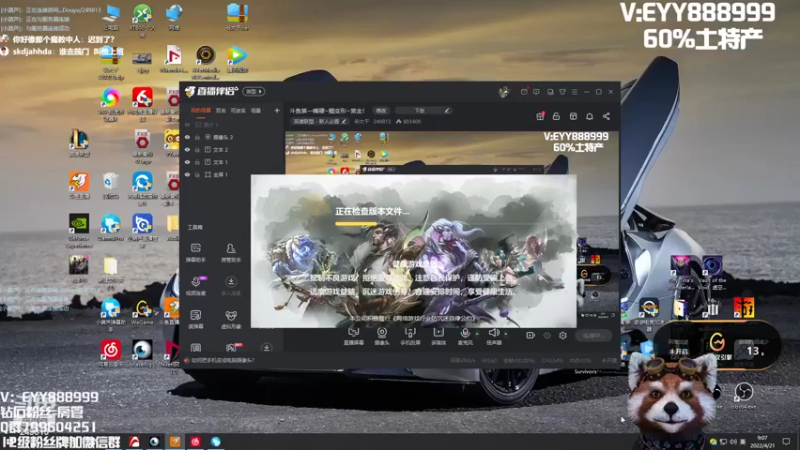Viewport: 800px width, 450px height.
Task: Open the Recycle Bin desktop icon
Action: [x=110, y=186]
